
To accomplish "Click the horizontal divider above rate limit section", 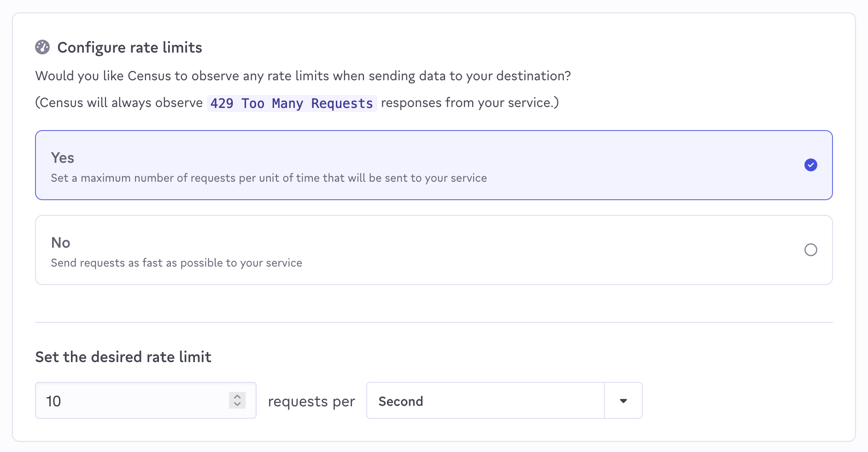I will click(x=434, y=322).
